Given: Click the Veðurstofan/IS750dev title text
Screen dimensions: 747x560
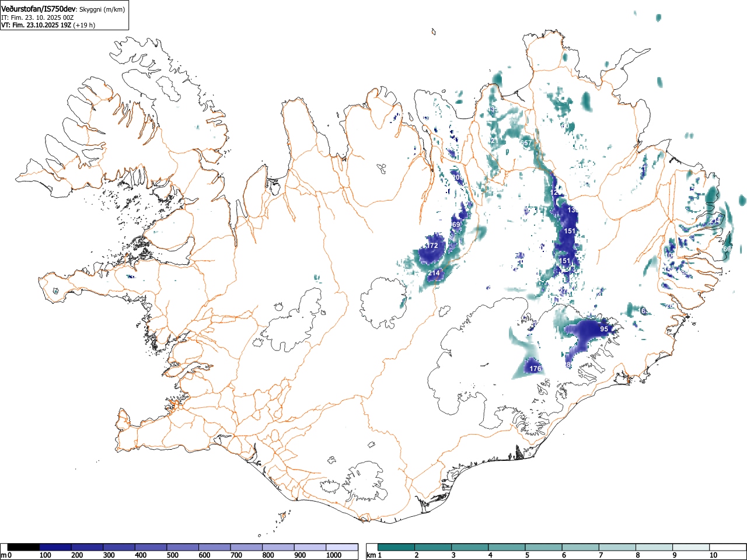Looking at the screenshot, I should [39, 9].
